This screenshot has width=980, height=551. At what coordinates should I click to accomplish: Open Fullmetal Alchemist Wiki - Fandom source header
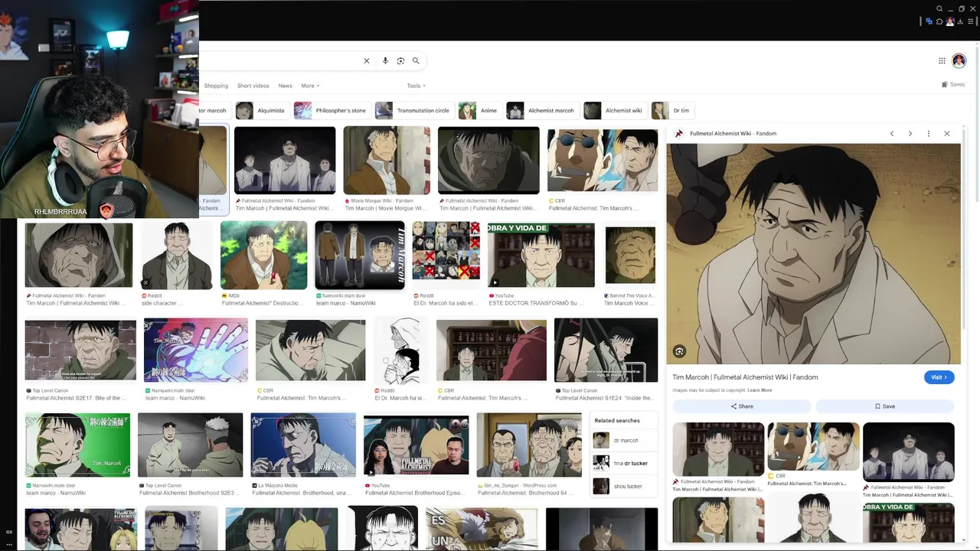(733, 134)
